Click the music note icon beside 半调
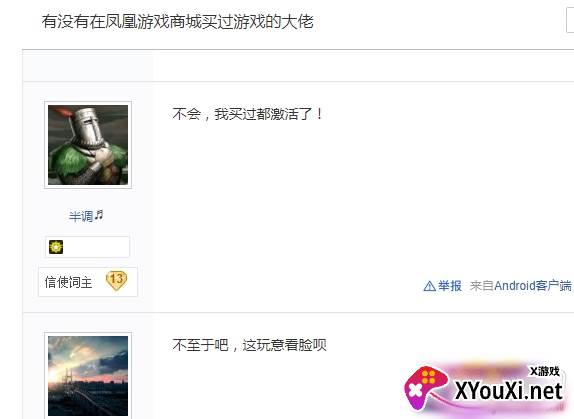This screenshot has height=419, width=574. pos(99,215)
